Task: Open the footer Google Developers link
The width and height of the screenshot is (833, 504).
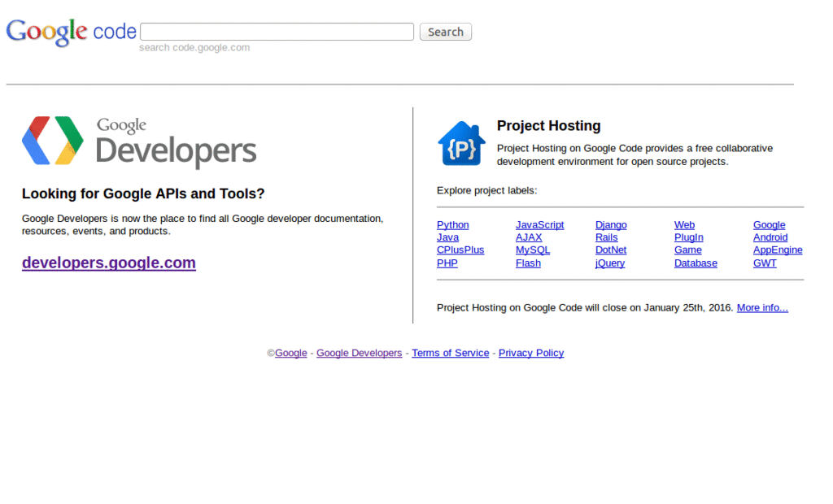Action: (x=359, y=353)
